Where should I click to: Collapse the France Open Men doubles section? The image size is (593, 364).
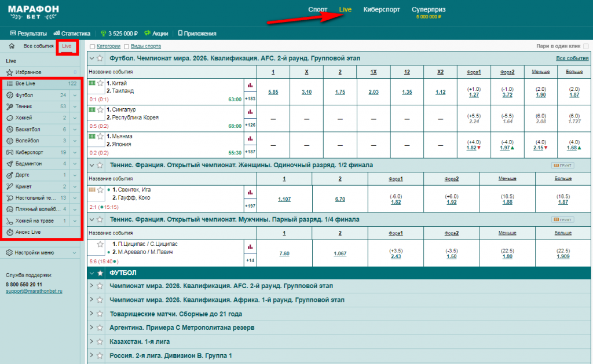[x=91, y=219]
